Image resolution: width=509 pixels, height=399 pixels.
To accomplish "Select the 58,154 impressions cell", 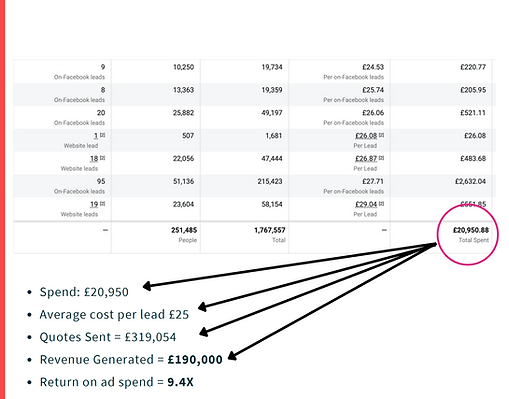I will pos(272,204).
